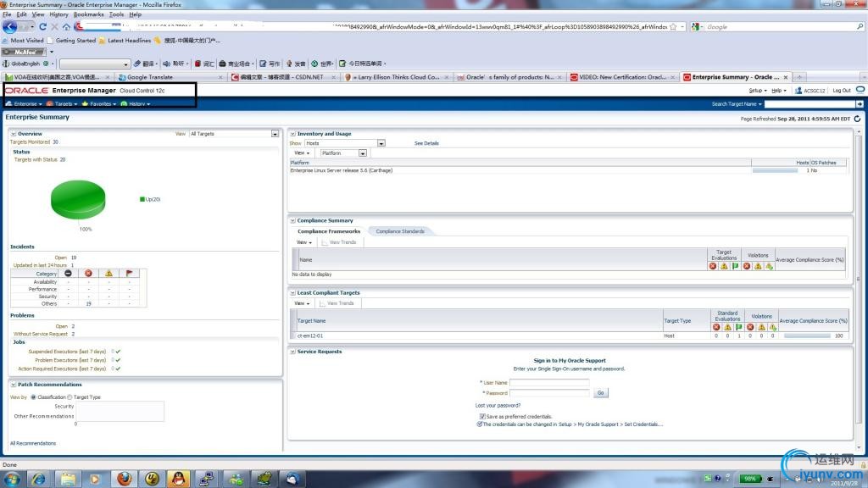Go to Firefox home page icon
Image resolution: width=868 pixels, height=488 pixels.
click(x=66, y=26)
